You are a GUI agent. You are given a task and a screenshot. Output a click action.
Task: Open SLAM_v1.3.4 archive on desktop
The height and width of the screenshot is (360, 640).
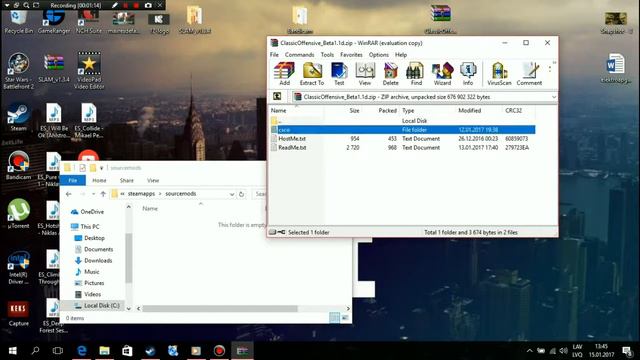tap(53, 68)
